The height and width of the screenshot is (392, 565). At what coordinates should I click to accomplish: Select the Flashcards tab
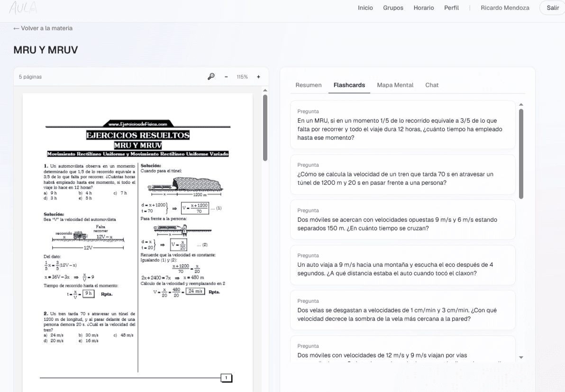click(349, 85)
